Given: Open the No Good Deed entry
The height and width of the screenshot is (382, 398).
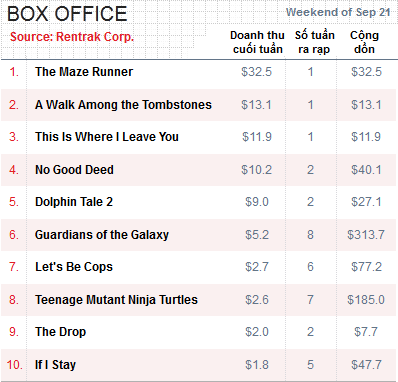Looking at the screenshot, I should pos(74,170).
